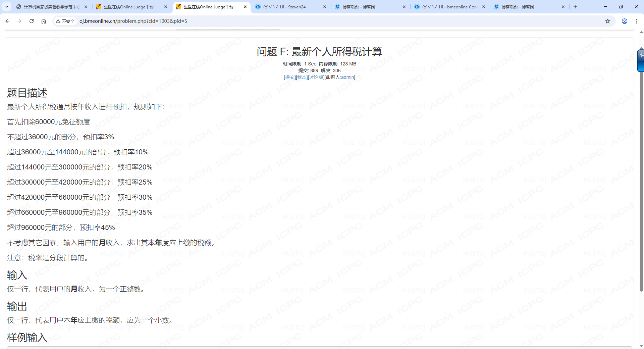Close the Hi - bmeonline Con tab
Viewport: 644px width, 349px height.
tap(484, 7)
